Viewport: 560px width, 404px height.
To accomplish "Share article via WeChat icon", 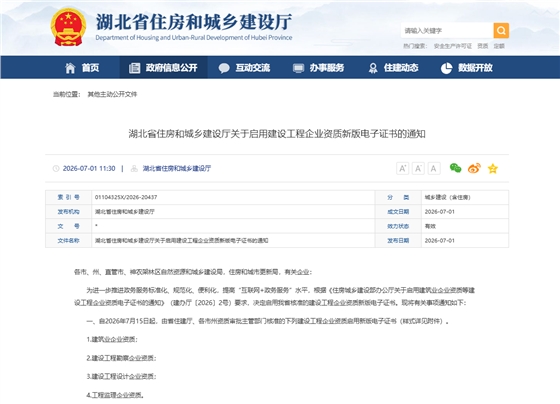I will click(x=455, y=168).
